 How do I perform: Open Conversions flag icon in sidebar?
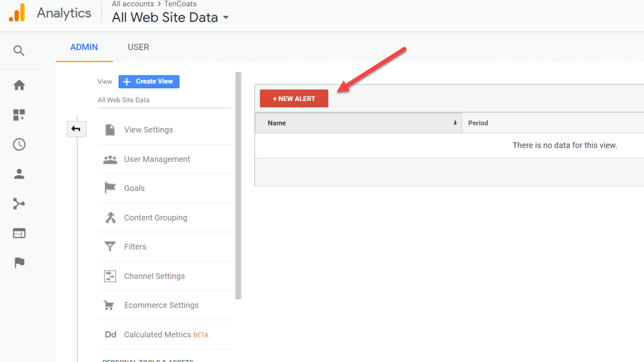click(19, 262)
